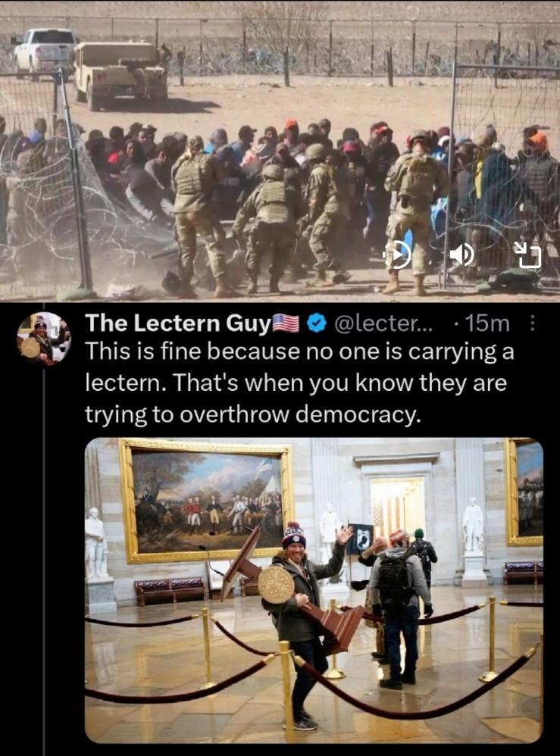Tap the tan military vehicle in the video
The width and height of the screenshot is (560, 756).
(120, 75)
